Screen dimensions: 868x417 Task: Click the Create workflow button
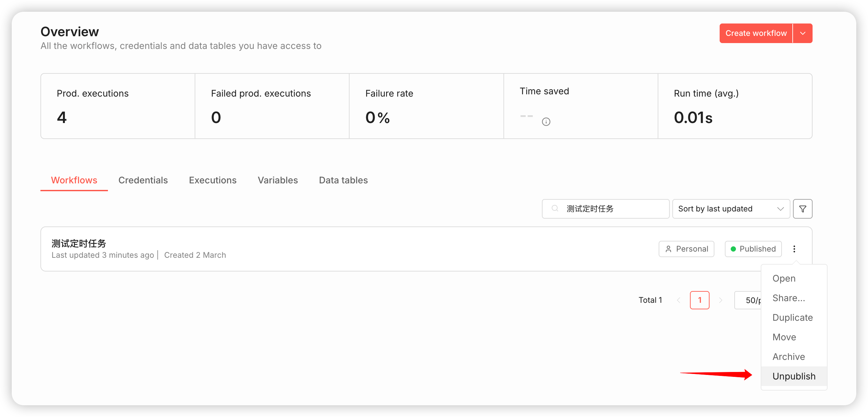coord(756,33)
